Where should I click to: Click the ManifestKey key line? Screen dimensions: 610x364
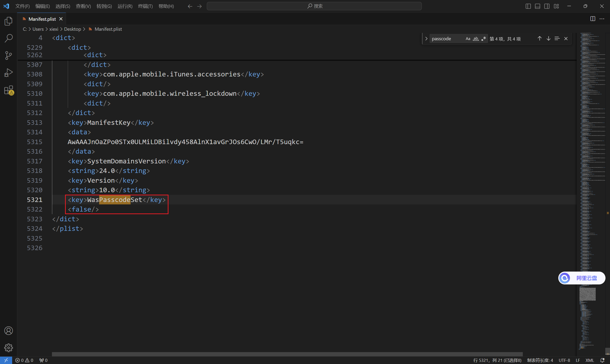pyautogui.click(x=111, y=122)
